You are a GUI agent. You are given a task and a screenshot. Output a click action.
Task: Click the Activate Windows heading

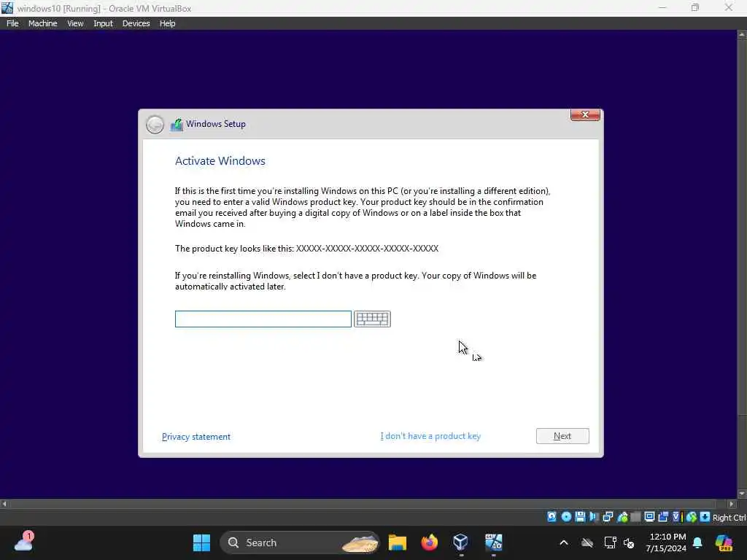pyautogui.click(x=220, y=161)
